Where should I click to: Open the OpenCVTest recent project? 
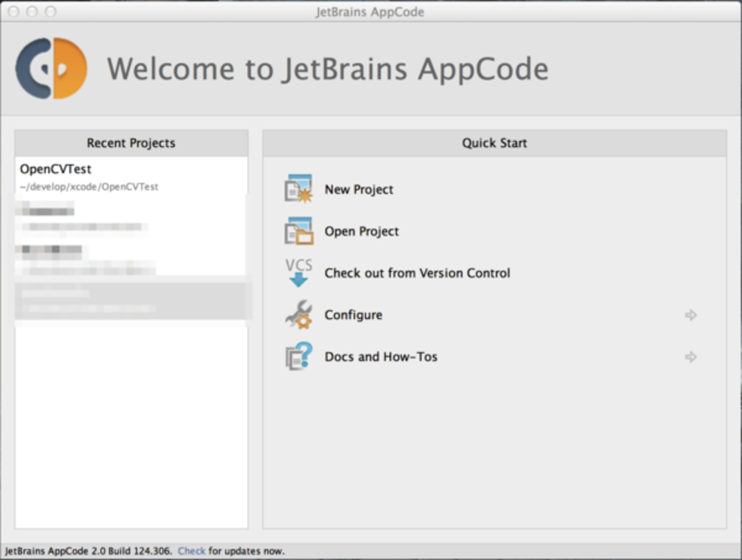coord(55,170)
